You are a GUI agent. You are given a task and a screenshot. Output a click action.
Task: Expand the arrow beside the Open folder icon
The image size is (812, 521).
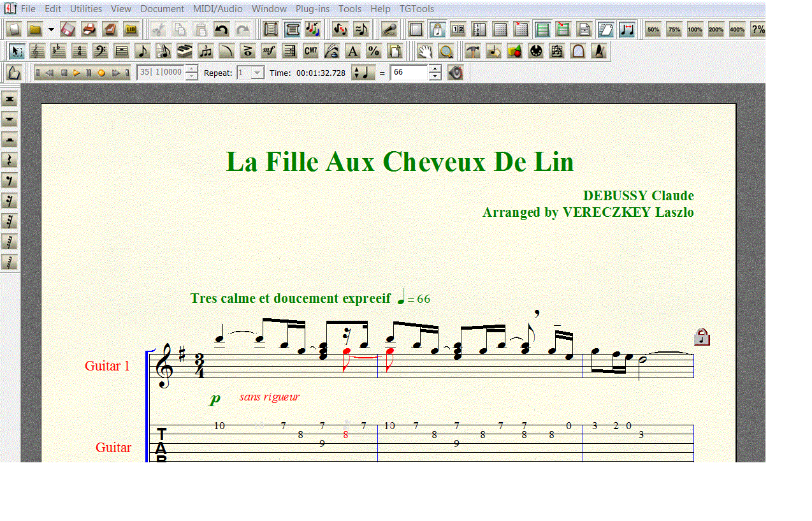(x=51, y=29)
